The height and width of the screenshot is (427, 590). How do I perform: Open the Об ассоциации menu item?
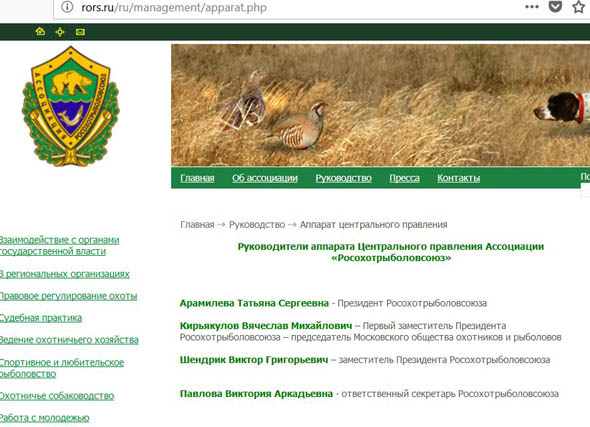265,178
